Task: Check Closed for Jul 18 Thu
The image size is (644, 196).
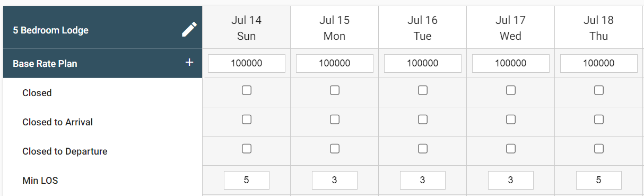Action: [x=599, y=90]
